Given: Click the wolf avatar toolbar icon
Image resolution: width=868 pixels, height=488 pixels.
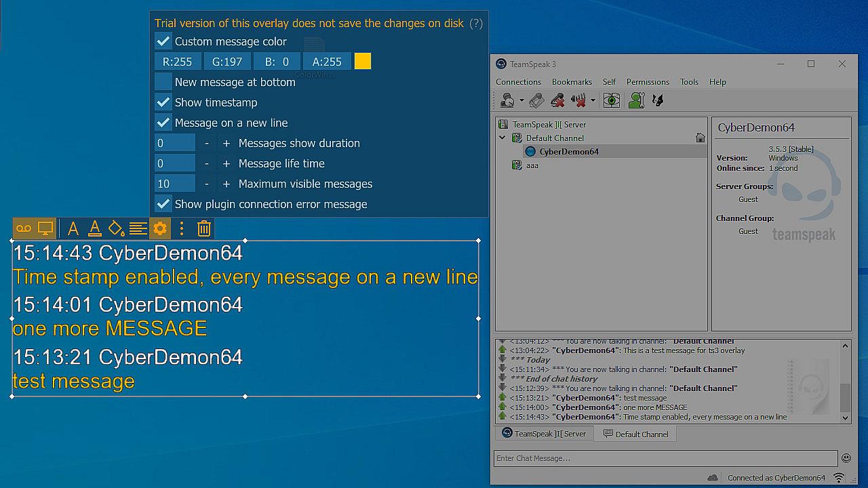Looking at the screenshot, I should tap(657, 100).
